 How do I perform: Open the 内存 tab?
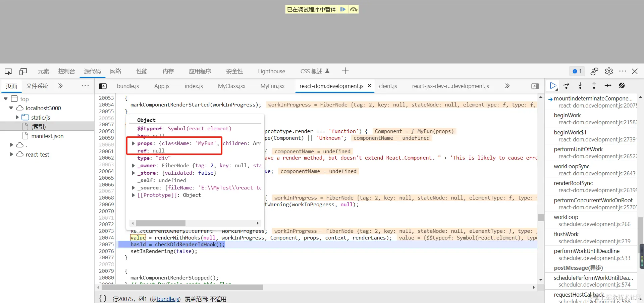click(x=168, y=71)
